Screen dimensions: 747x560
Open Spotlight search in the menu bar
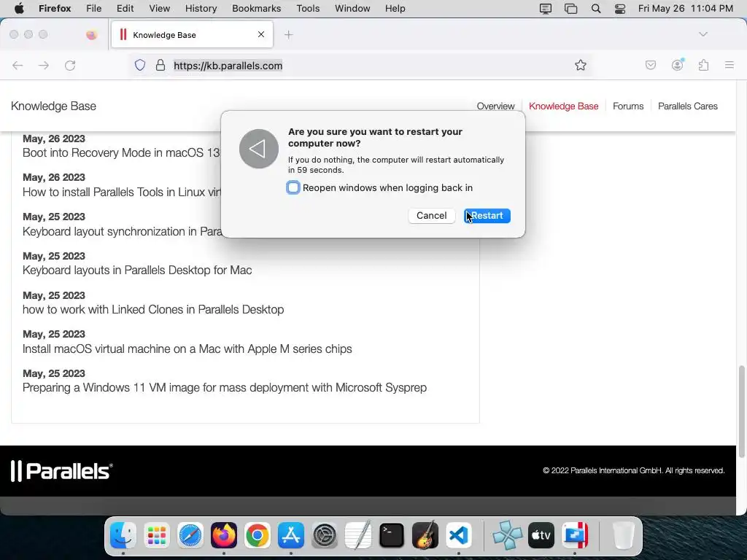pos(595,9)
